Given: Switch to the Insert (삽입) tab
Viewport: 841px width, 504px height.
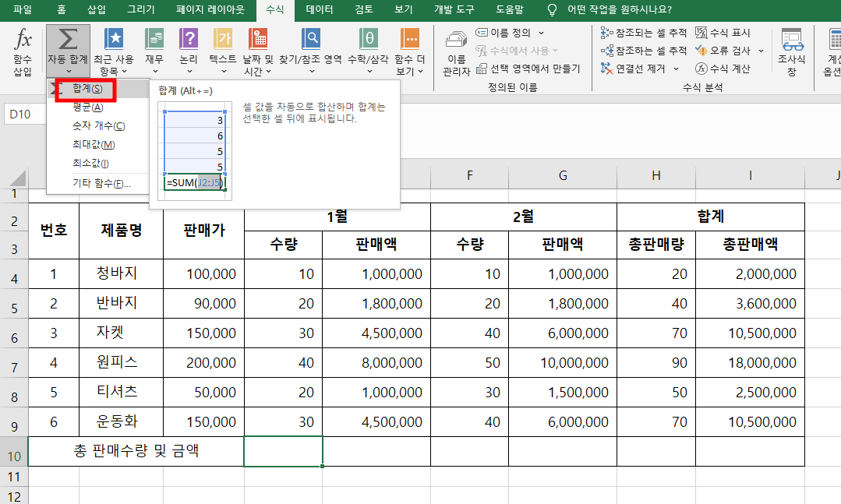Looking at the screenshot, I should tap(97, 9).
